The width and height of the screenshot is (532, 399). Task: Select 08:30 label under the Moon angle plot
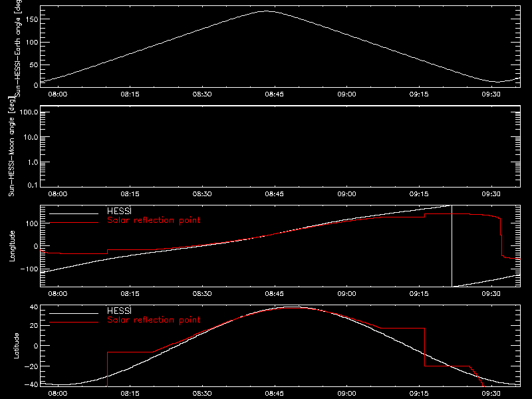[x=202, y=194]
